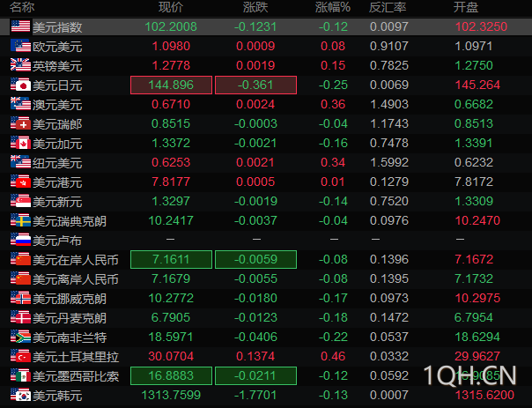Click the highlighted change -0.0211
The image size is (532, 408).
[255, 375]
